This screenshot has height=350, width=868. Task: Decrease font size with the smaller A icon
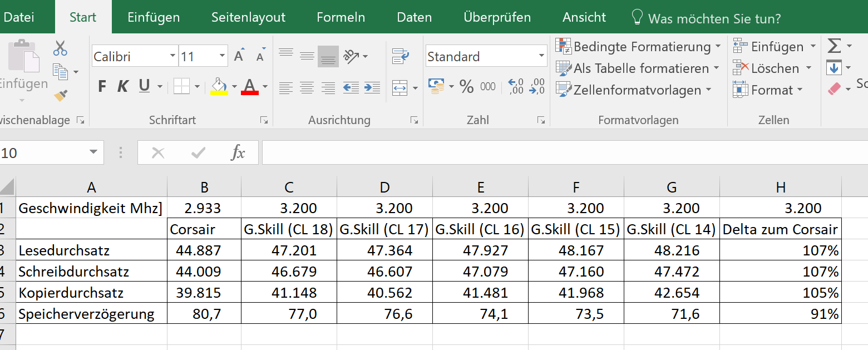point(260,56)
